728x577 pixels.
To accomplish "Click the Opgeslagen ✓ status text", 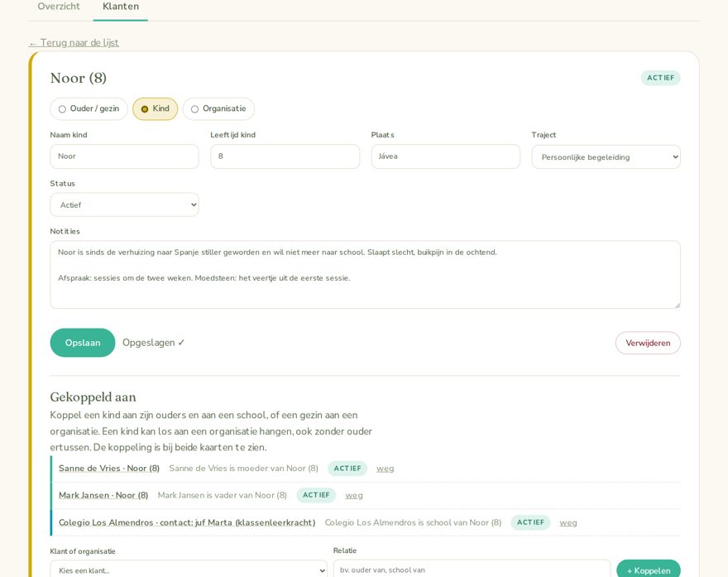I will 154,343.
